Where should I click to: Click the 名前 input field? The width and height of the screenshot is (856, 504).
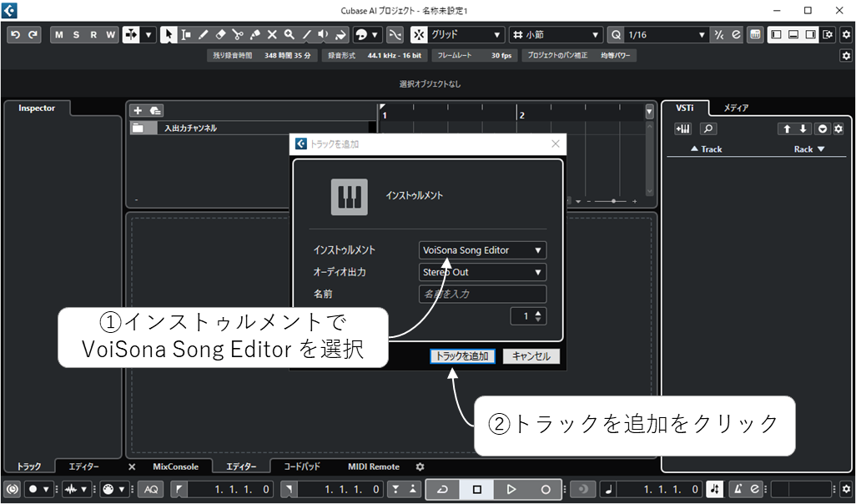point(482,294)
